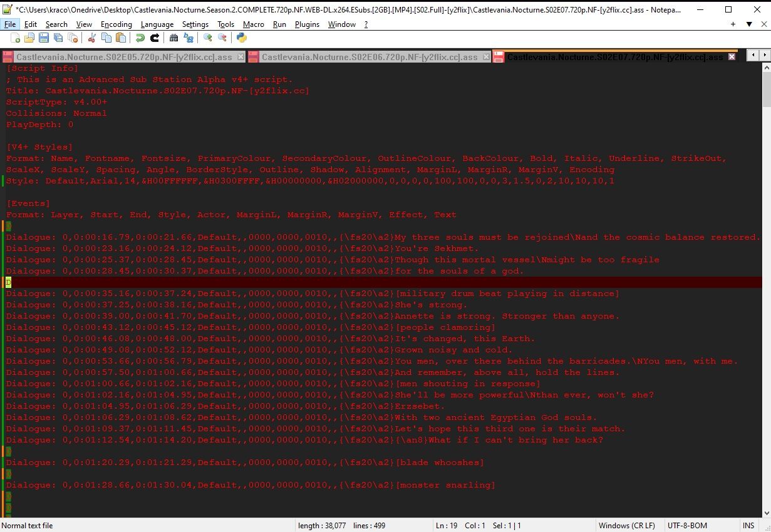Click 'Windows (CR LF)' line ending status

pyautogui.click(x=627, y=526)
